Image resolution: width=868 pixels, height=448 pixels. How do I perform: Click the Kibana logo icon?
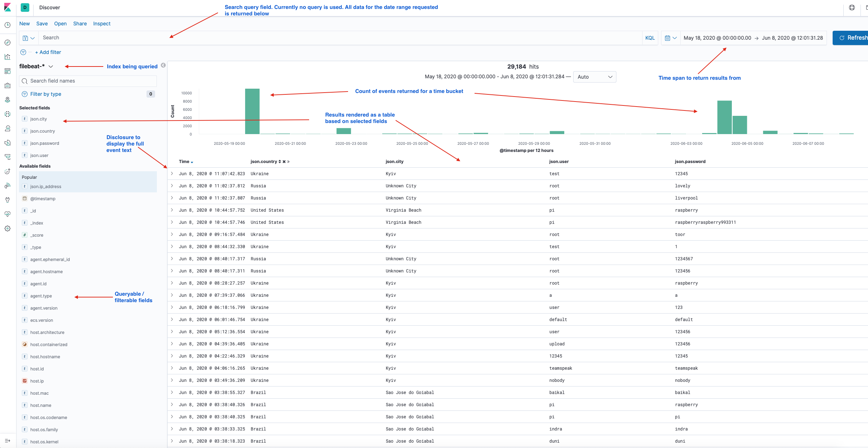coord(8,8)
